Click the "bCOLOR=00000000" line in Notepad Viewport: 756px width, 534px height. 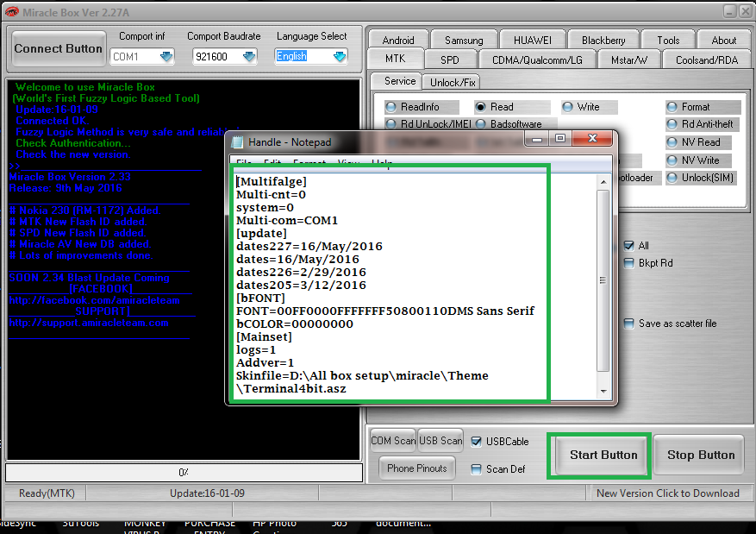pos(294,324)
